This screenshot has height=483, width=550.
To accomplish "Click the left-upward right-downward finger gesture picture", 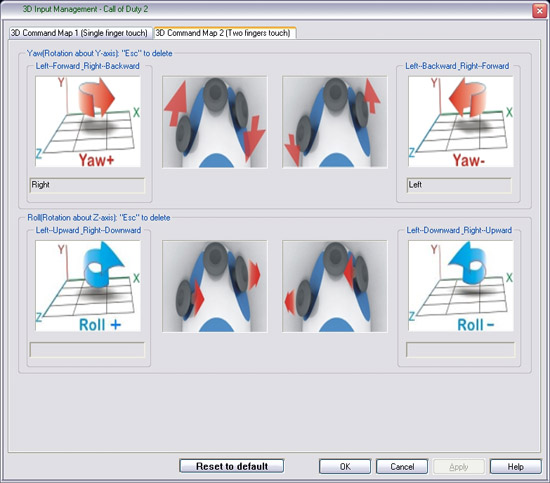I will (x=215, y=286).
